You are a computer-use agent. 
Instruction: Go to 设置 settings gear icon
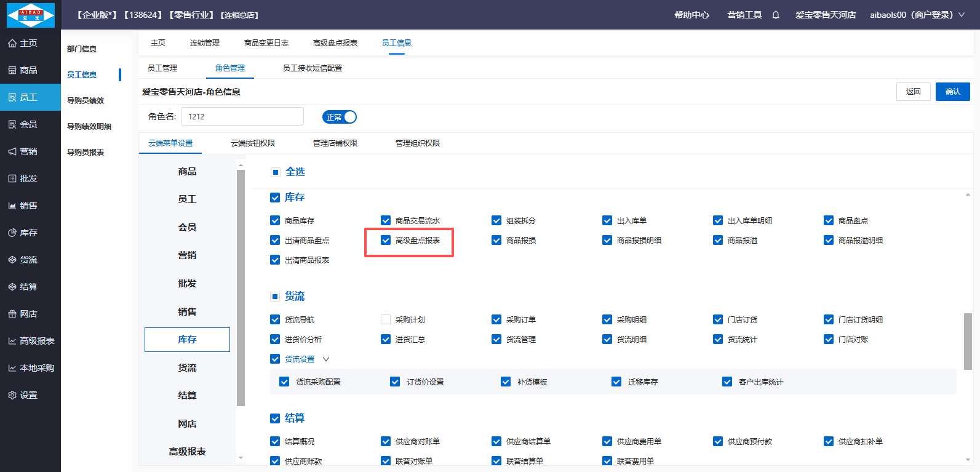(12, 395)
